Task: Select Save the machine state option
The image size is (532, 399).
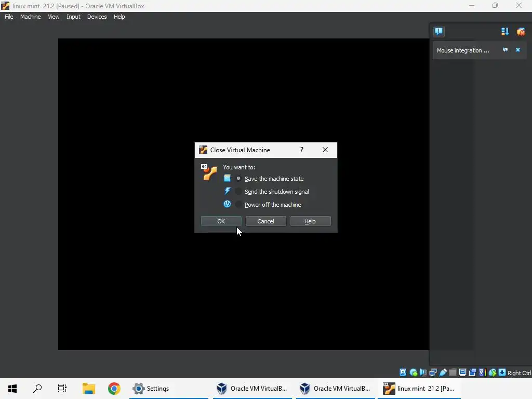Action: 270,179
